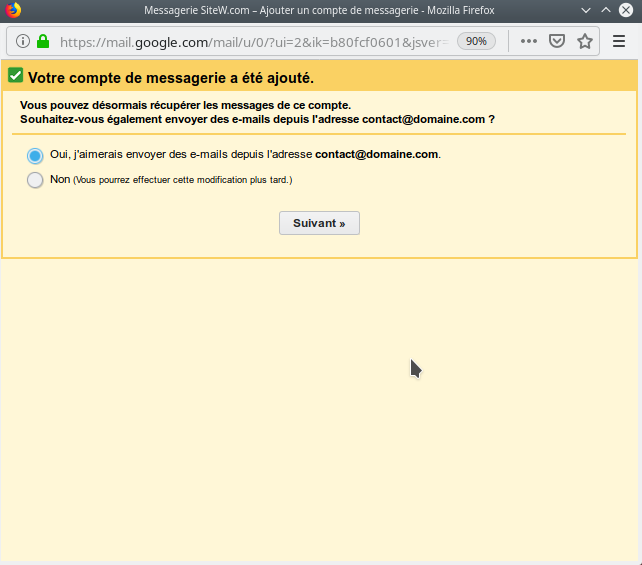The image size is (642, 565).
Task: Select the 'Non' radio button
Action: 35,180
